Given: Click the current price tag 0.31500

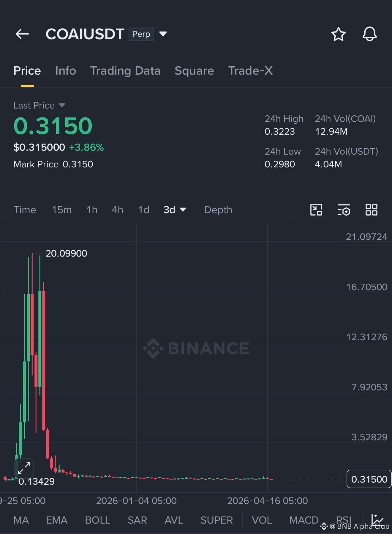Looking at the screenshot, I should coord(369,479).
